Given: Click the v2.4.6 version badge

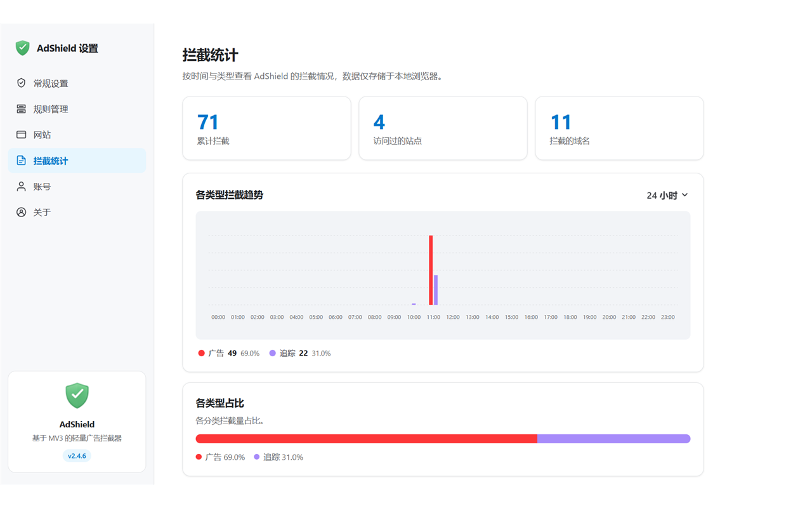Looking at the screenshot, I should tap(77, 456).
